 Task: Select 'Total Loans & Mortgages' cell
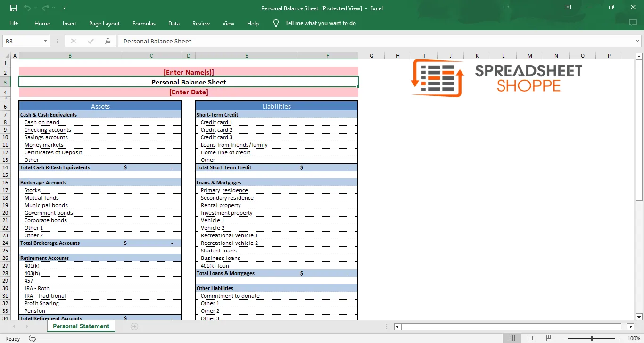point(246,273)
